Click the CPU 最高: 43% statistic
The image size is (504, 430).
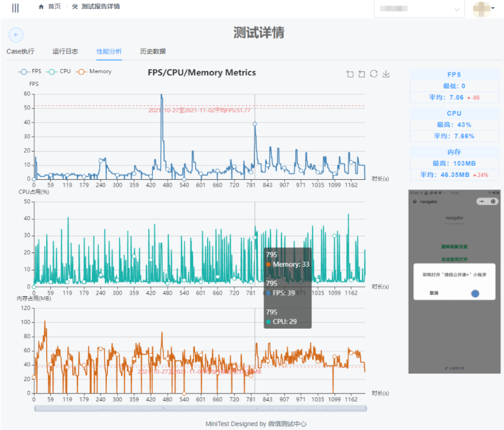tap(454, 125)
